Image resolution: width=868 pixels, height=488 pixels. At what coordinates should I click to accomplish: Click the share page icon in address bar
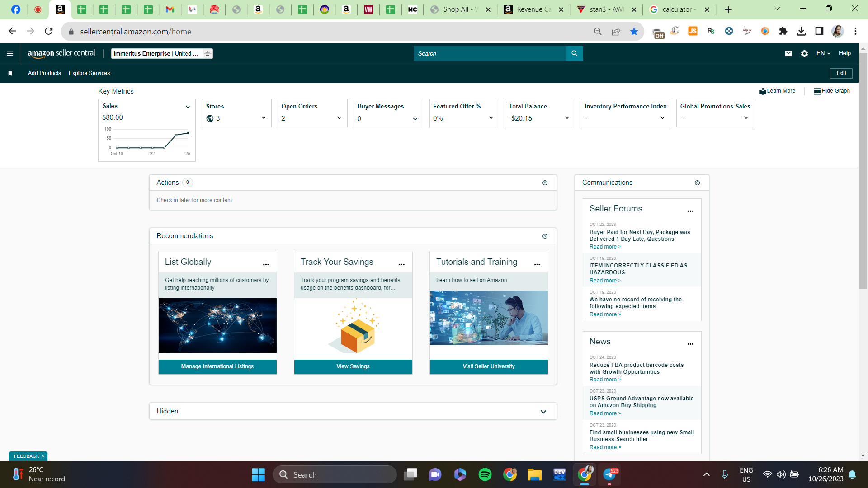pos(616,31)
